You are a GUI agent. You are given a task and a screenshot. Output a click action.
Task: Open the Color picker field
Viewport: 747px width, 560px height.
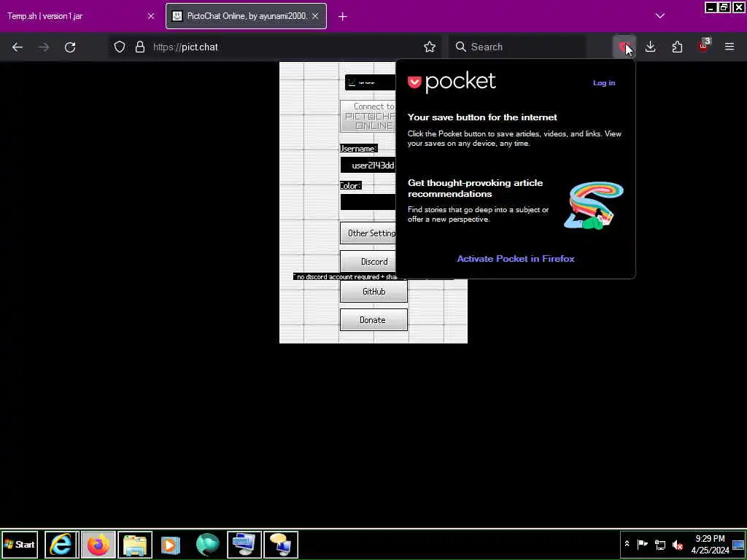(x=368, y=202)
